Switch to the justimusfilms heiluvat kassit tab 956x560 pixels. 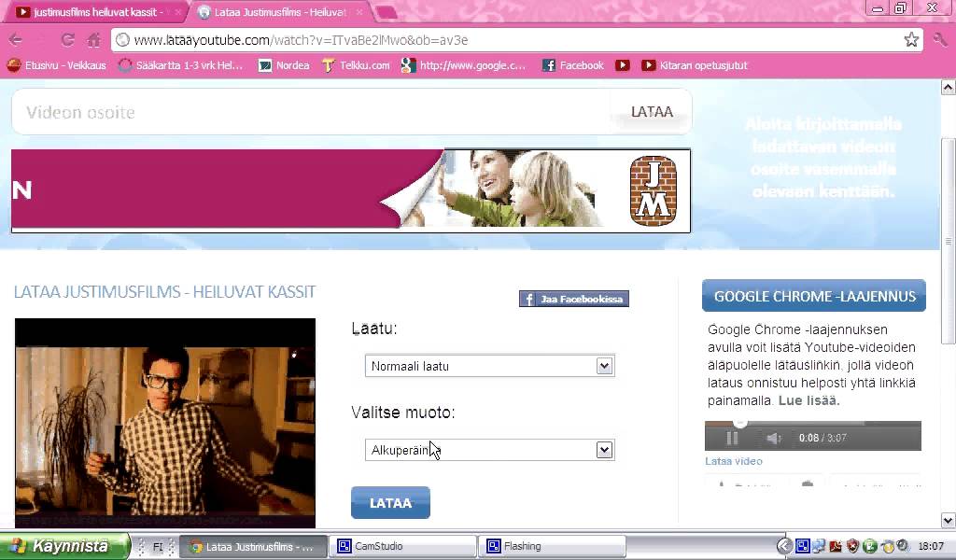click(95, 12)
